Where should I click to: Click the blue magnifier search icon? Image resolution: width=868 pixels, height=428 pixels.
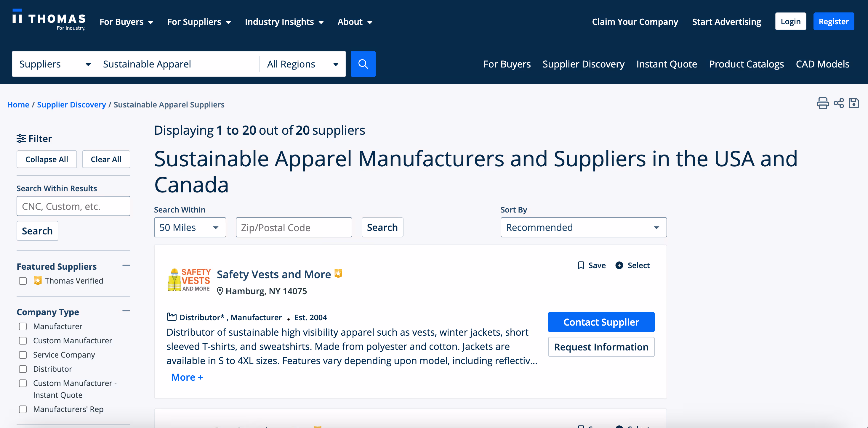click(363, 64)
